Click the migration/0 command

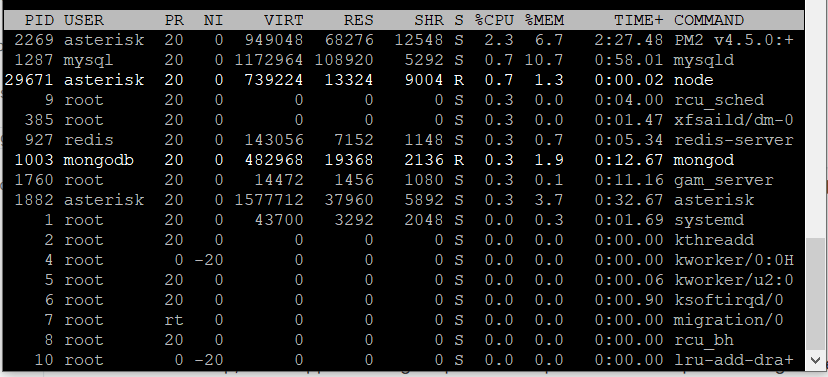pyautogui.click(x=729, y=320)
